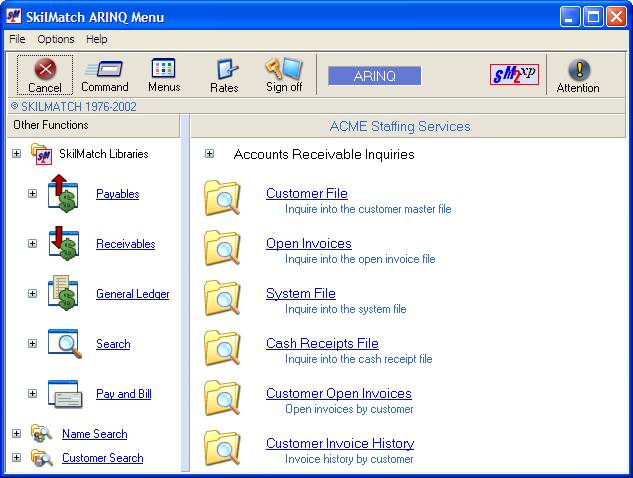Click the vertical pane splitter bar
The height and width of the screenshot is (478, 633).
[x=185, y=293]
